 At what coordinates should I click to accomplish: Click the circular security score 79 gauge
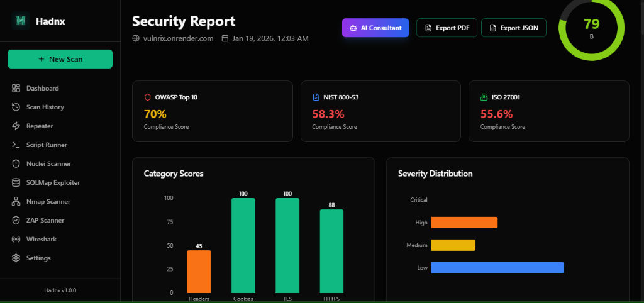click(x=591, y=28)
